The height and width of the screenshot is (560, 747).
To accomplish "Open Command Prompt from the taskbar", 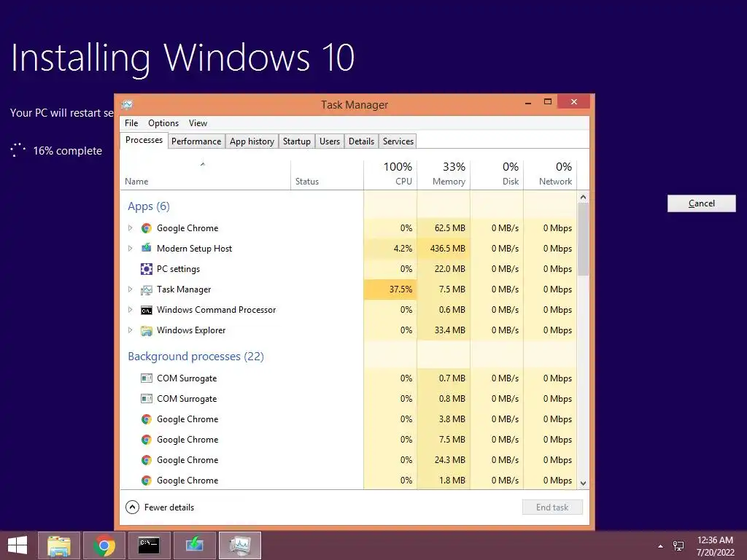I will [149, 545].
